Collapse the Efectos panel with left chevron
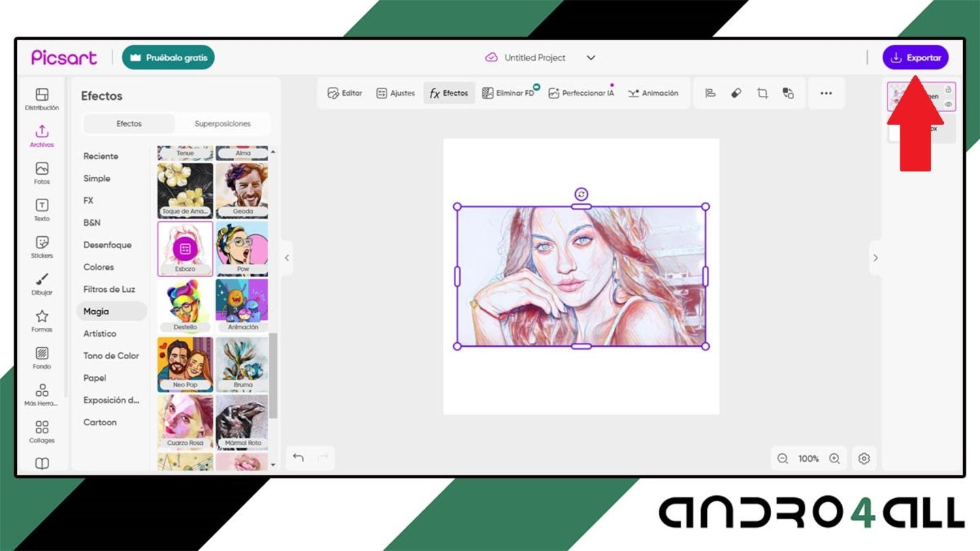This screenshot has width=980, height=551. 287,258
